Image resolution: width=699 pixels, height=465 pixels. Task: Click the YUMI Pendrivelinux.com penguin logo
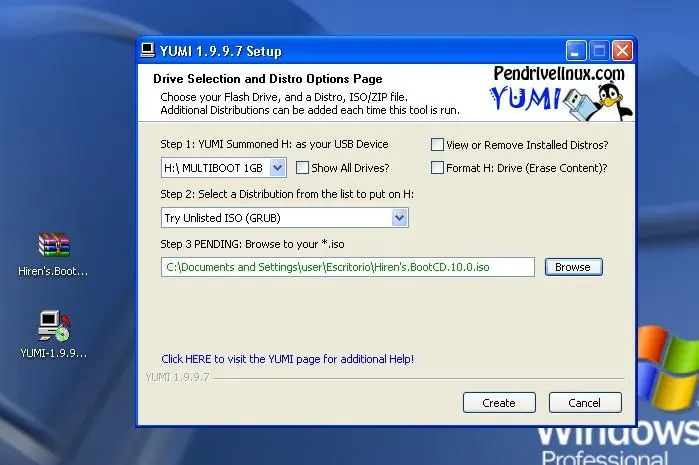pos(561,94)
